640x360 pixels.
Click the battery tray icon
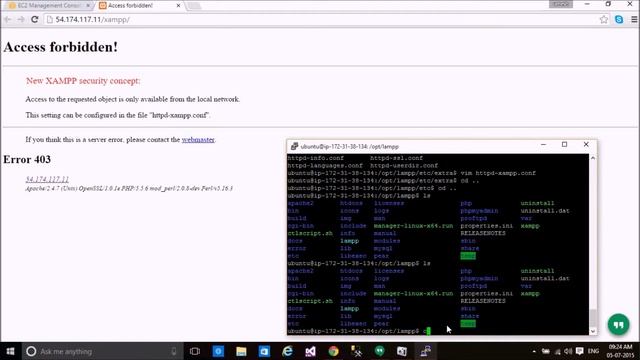coord(546,351)
